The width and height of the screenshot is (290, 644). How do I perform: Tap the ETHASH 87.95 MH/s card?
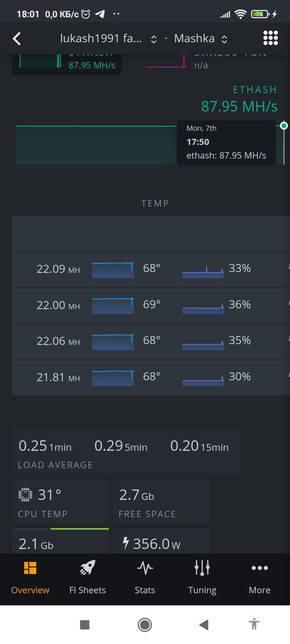[x=67, y=64]
